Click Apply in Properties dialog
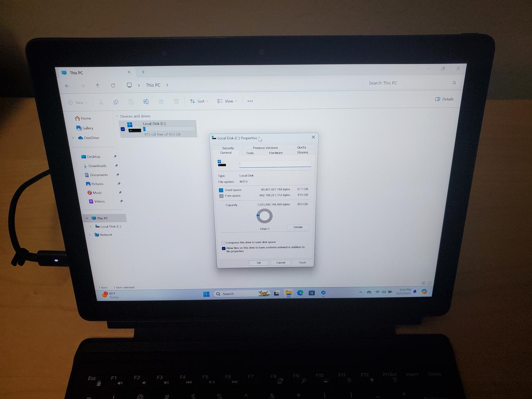This screenshot has height=399, width=532. tap(303, 262)
